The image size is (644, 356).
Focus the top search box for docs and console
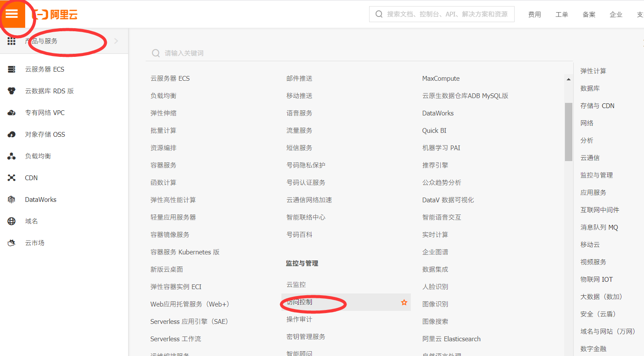click(442, 14)
